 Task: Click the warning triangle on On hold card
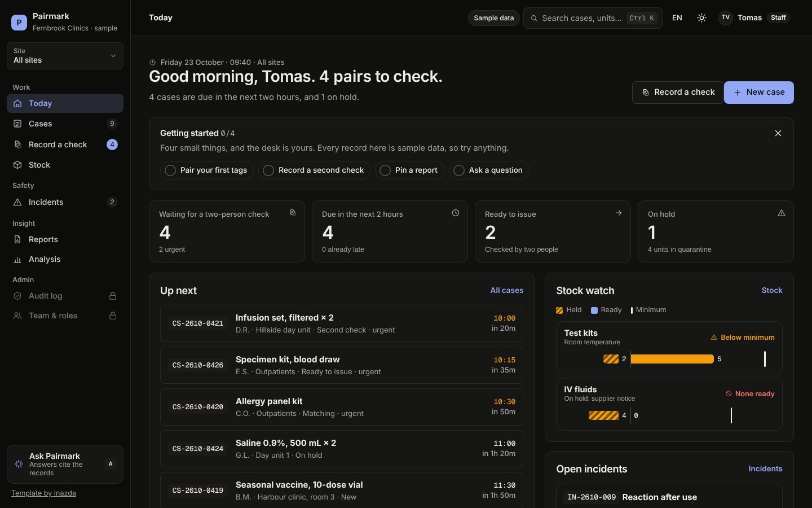click(x=782, y=213)
